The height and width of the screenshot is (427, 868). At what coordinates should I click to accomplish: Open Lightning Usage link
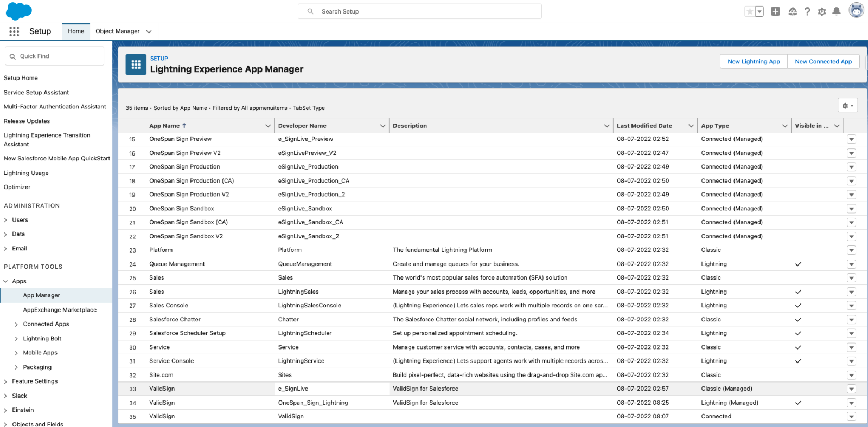[26, 173]
